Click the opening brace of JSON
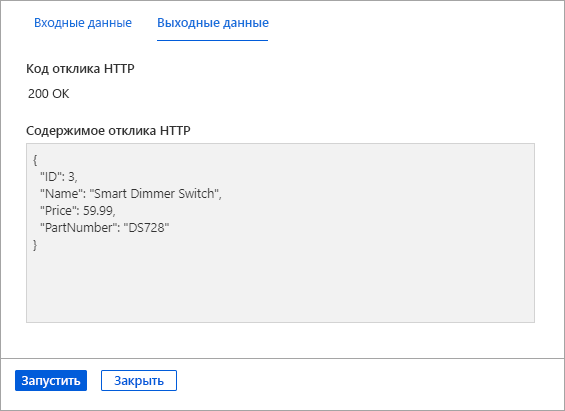Viewport: 565px width, 411px height. point(35,160)
